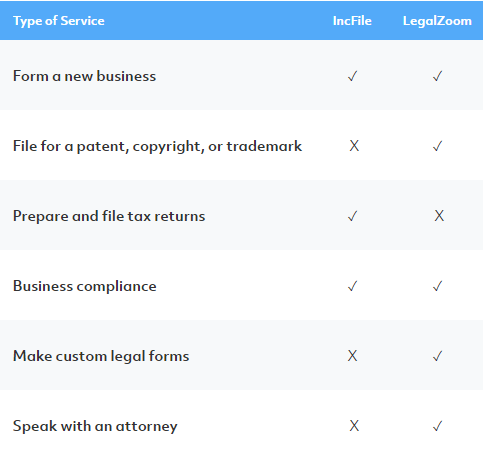The height and width of the screenshot is (459, 483).
Task: Click IncFile X for Make custom legal forms
Action: [x=352, y=356]
